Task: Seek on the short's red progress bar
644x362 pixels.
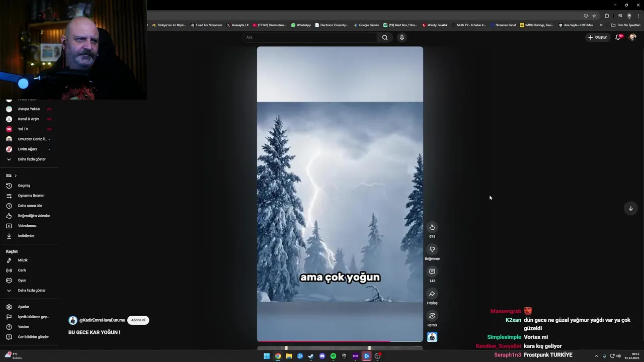Action: [340, 341]
